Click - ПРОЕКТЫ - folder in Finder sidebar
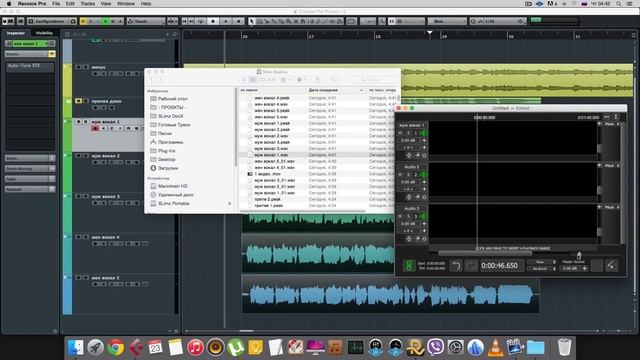The width and height of the screenshot is (640, 360). tap(173, 107)
